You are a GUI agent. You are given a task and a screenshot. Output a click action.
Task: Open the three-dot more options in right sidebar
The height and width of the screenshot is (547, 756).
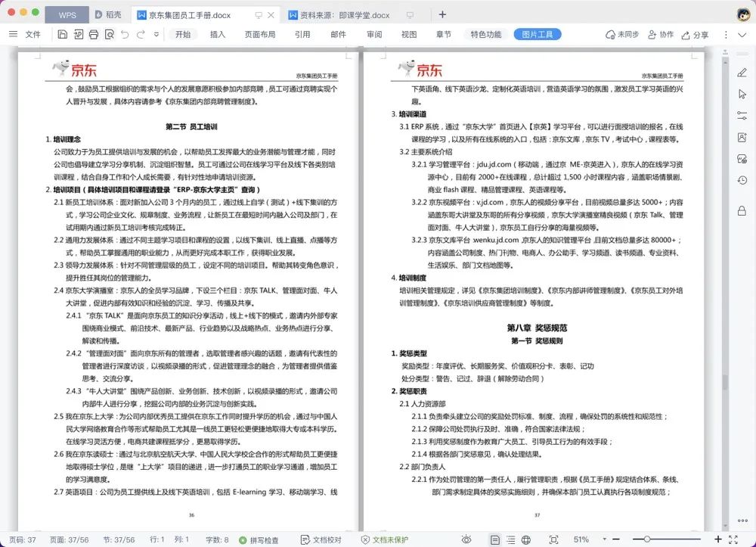click(742, 521)
